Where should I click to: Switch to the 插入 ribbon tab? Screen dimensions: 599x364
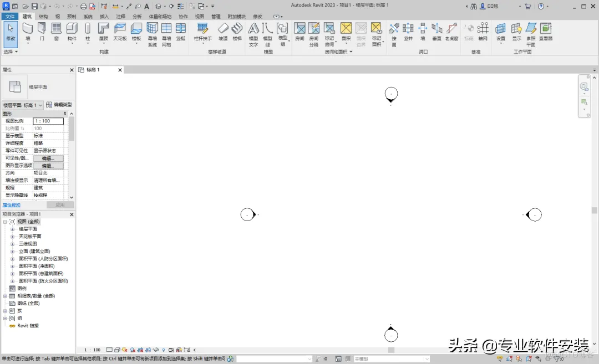[104, 17]
